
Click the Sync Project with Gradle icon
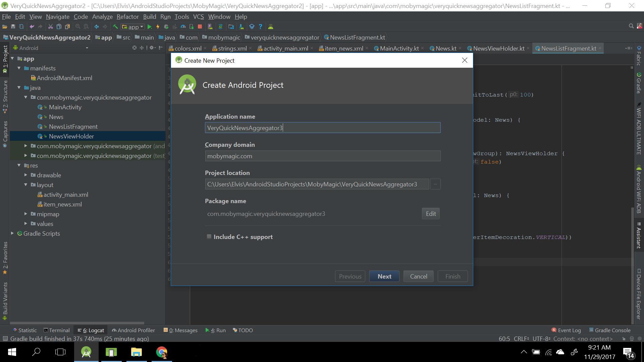[x=220, y=27]
